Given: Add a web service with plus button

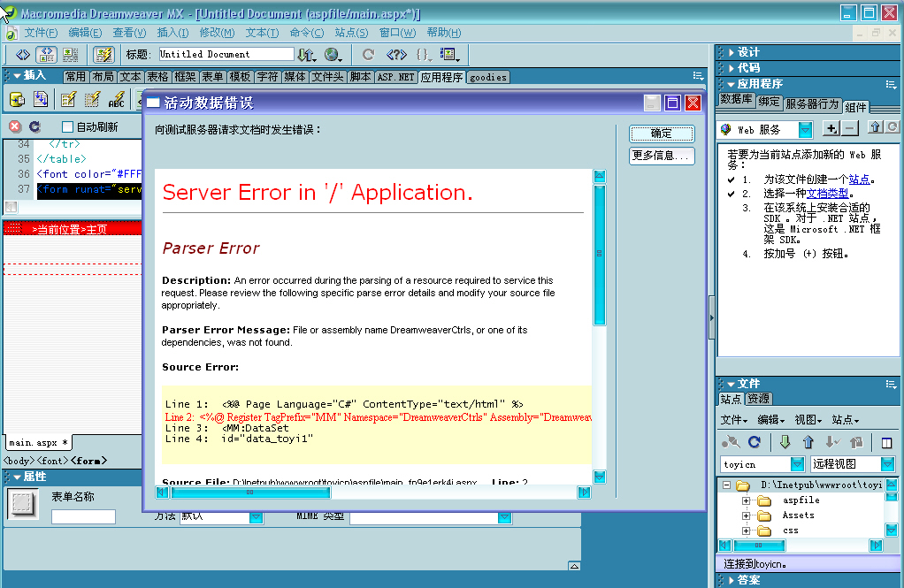Looking at the screenshot, I should coord(831,128).
